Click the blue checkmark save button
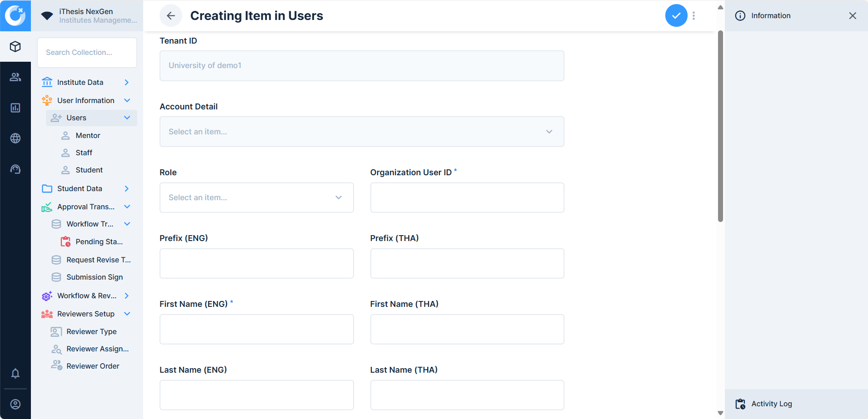The height and width of the screenshot is (419, 868). (676, 15)
